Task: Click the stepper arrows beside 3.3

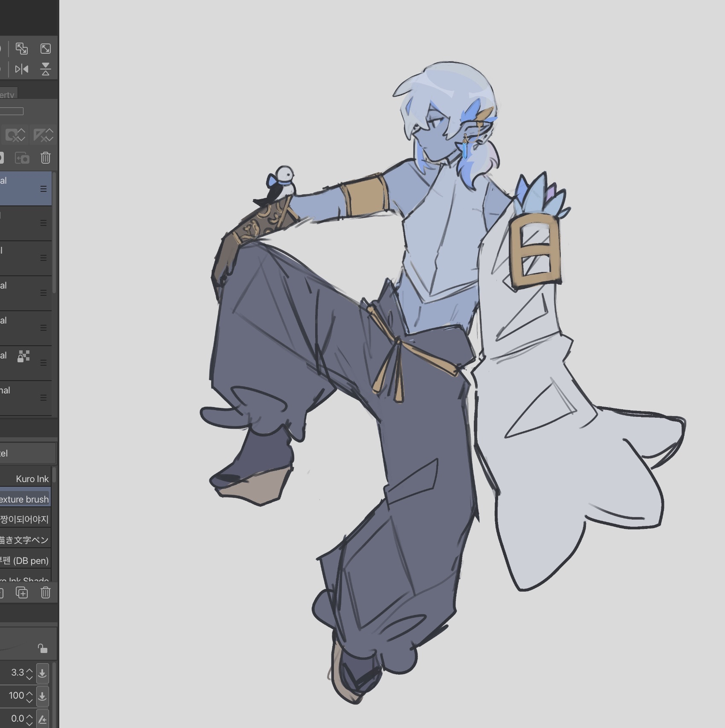Action: click(x=29, y=673)
